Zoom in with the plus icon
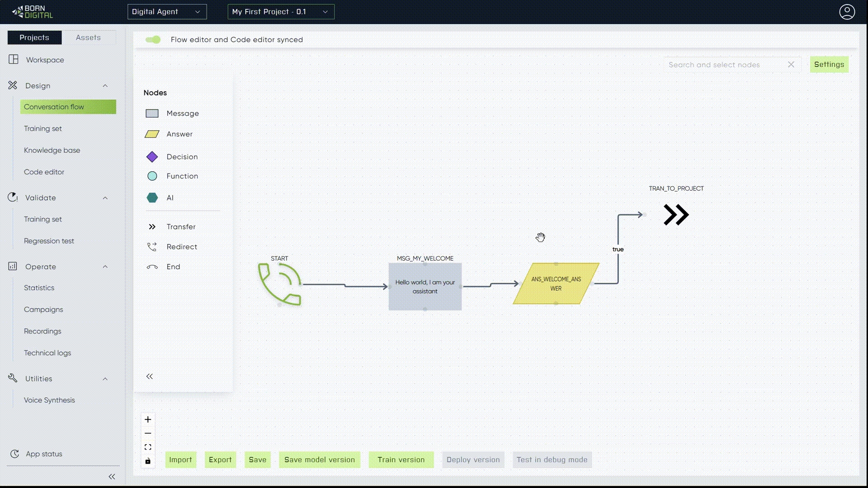 click(148, 420)
